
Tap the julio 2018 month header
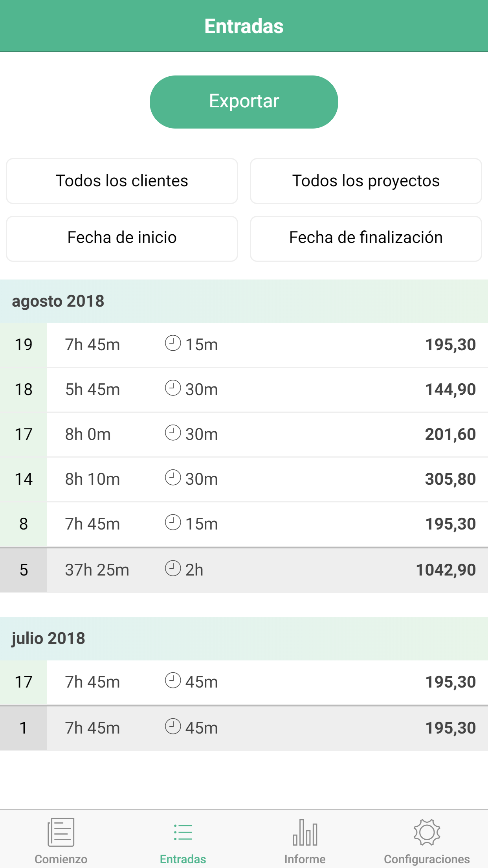(x=48, y=638)
